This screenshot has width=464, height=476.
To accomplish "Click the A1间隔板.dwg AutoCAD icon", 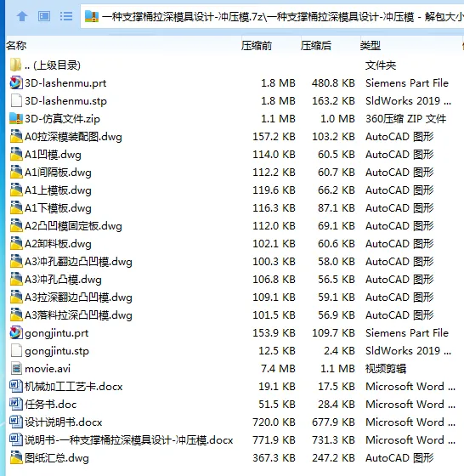I will 16,172.
